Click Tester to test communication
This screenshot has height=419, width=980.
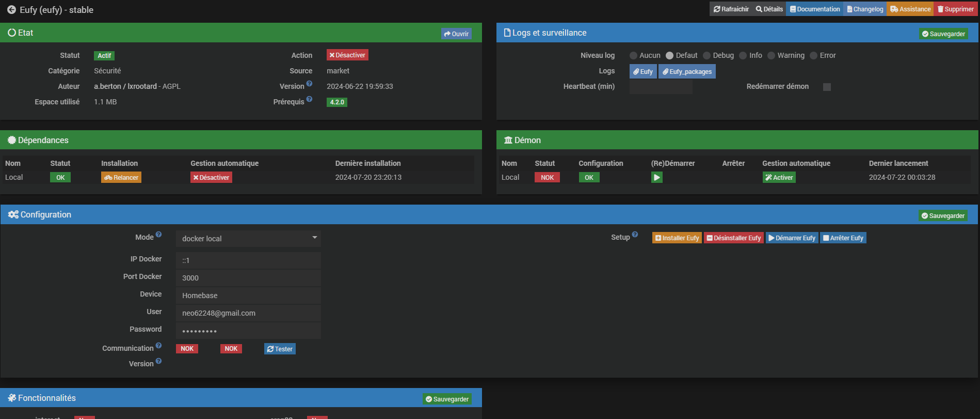(x=280, y=349)
